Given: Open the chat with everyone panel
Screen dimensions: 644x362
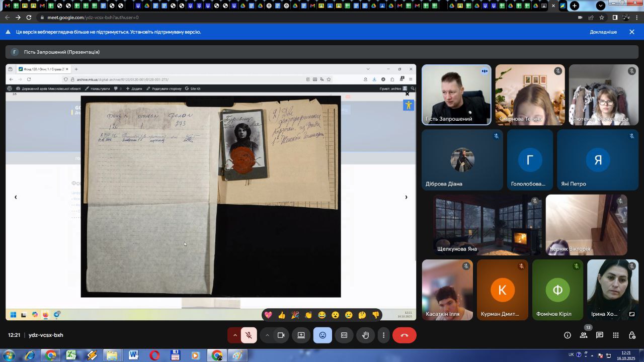Looking at the screenshot, I should [x=600, y=335].
